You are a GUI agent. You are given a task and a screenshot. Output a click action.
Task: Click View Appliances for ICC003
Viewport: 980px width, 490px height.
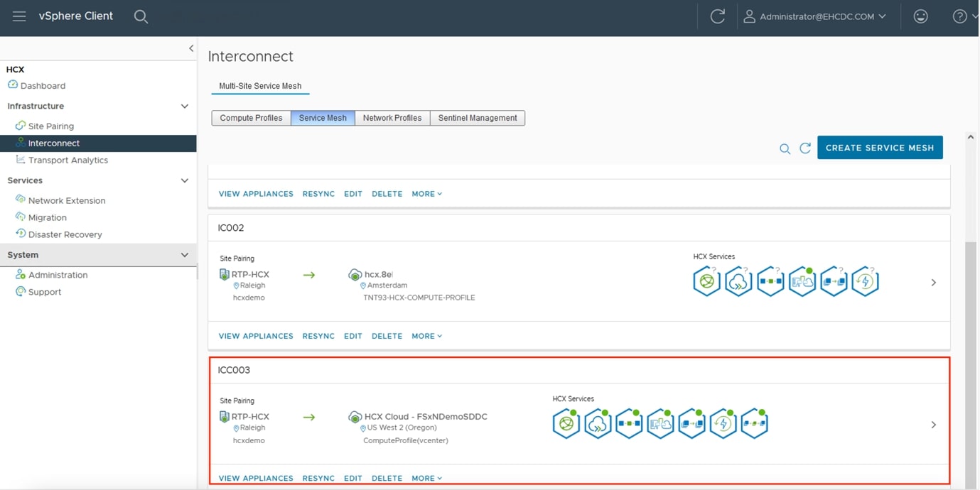[x=256, y=478]
